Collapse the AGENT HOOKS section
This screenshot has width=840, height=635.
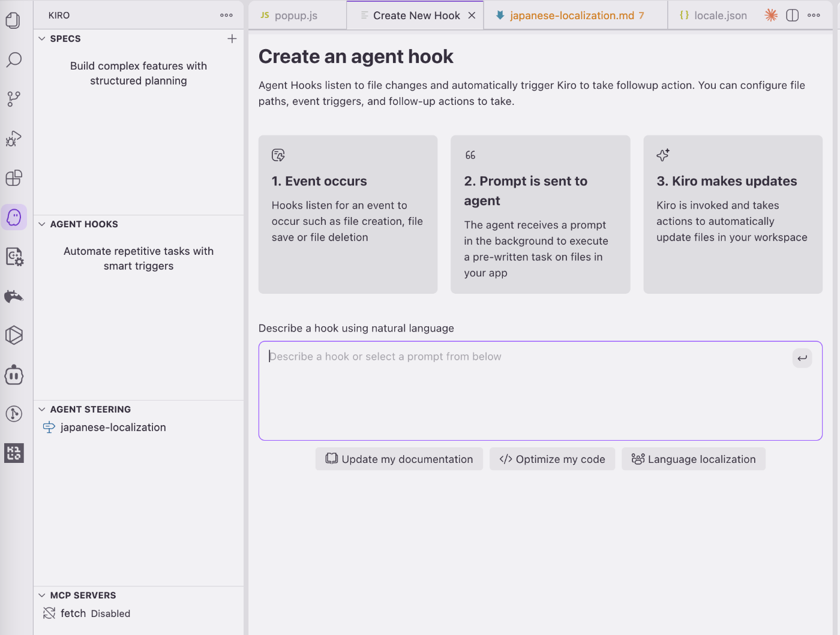[x=42, y=224]
